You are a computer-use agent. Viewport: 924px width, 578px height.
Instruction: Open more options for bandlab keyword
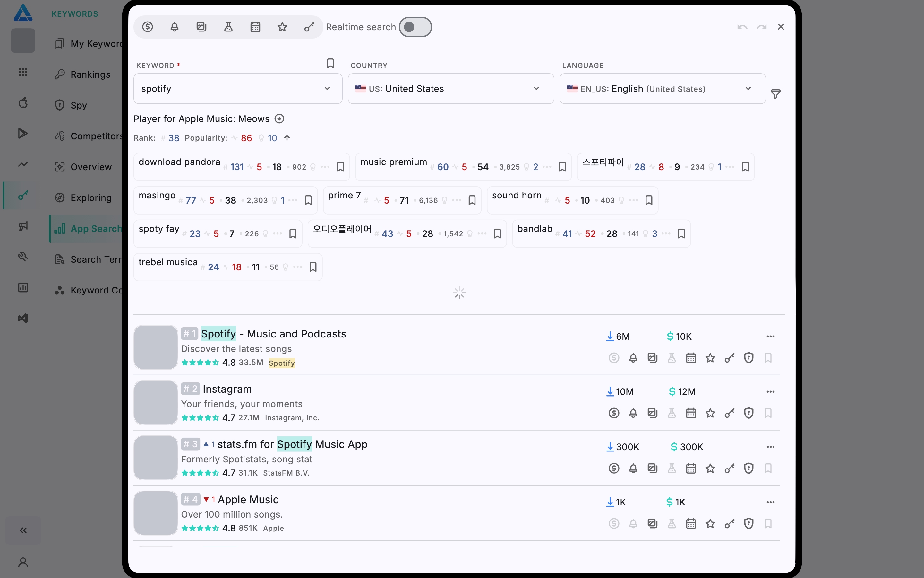[x=666, y=233]
